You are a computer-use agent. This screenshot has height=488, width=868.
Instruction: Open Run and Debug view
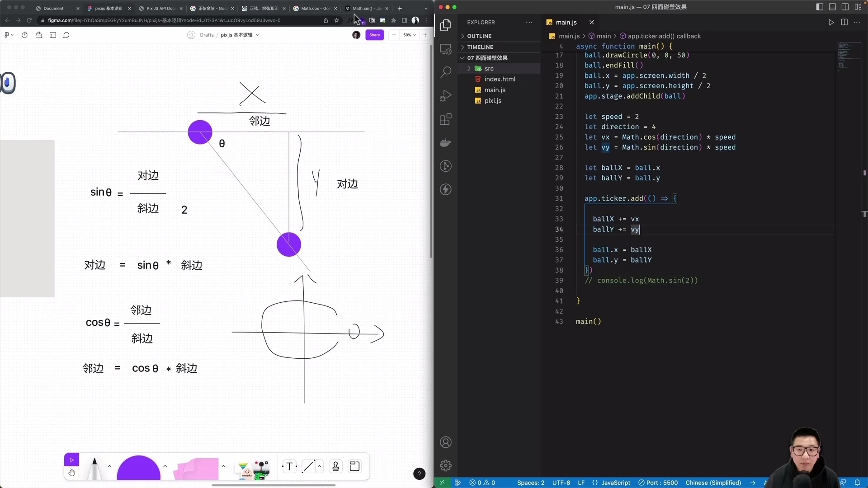point(446,95)
